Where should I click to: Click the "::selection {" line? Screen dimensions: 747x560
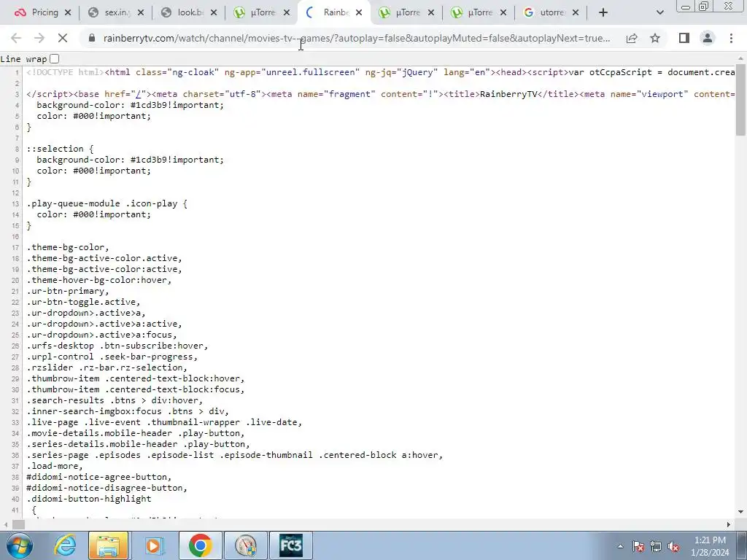(60, 149)
